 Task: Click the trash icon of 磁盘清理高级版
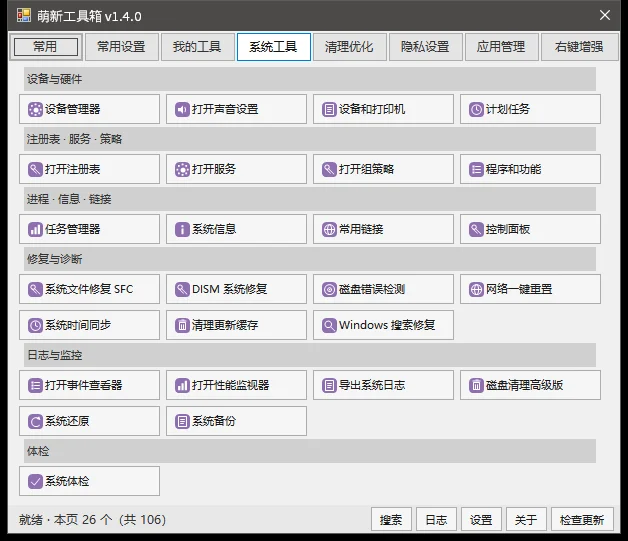point(476,385)
